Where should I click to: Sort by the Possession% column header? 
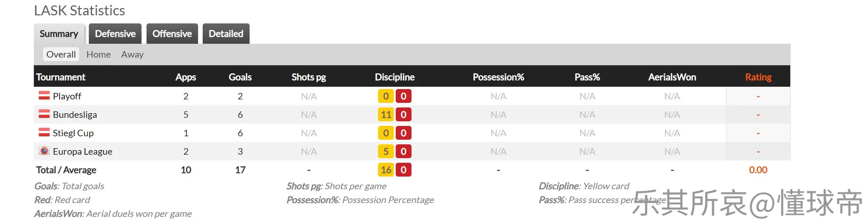point(498,77)
